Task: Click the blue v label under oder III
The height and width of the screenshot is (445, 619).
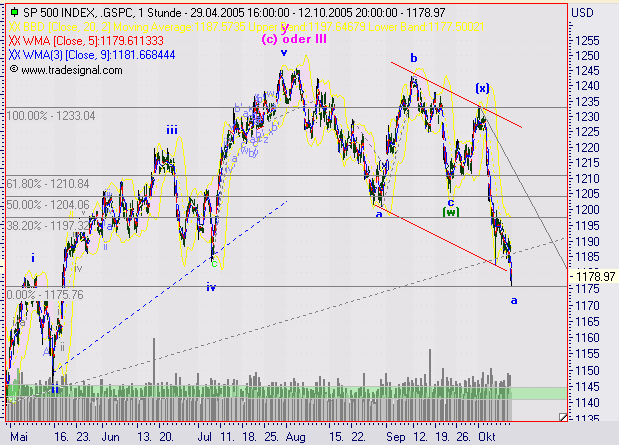Action: 284,53
